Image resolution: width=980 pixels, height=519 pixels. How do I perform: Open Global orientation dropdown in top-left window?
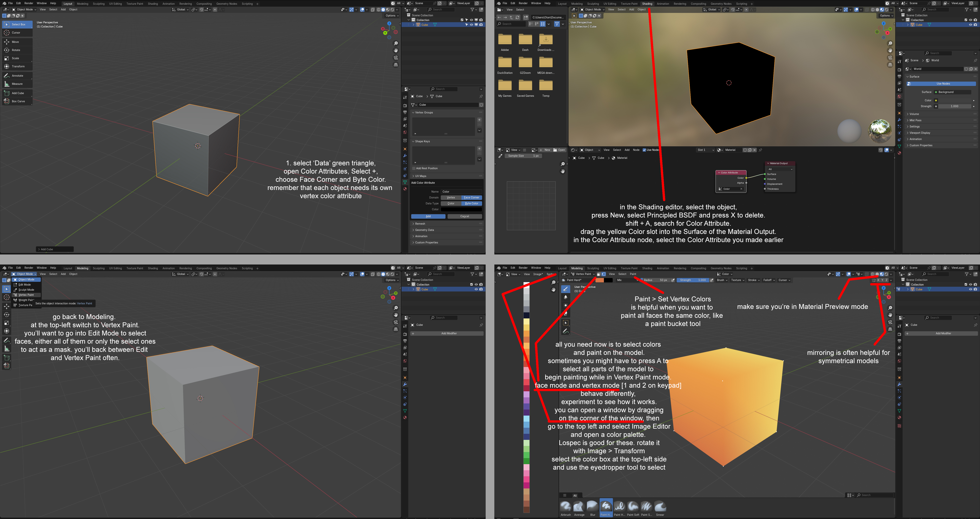(x=180, y=9)
